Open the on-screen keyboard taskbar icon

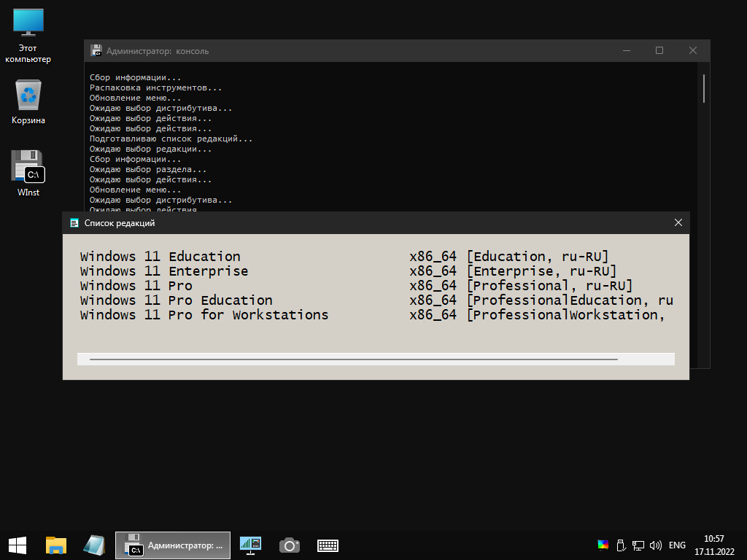pos(328,545)
